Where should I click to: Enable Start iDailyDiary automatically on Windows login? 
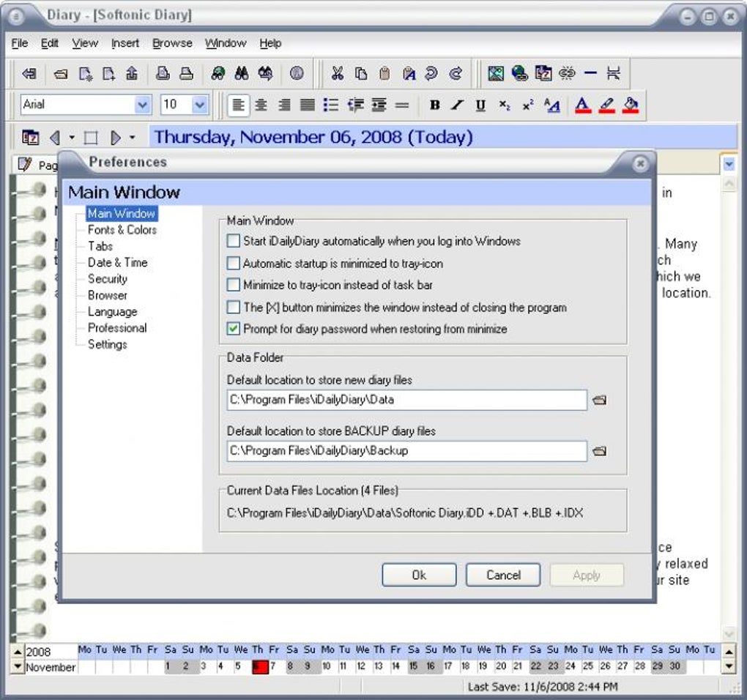[234, 240]
